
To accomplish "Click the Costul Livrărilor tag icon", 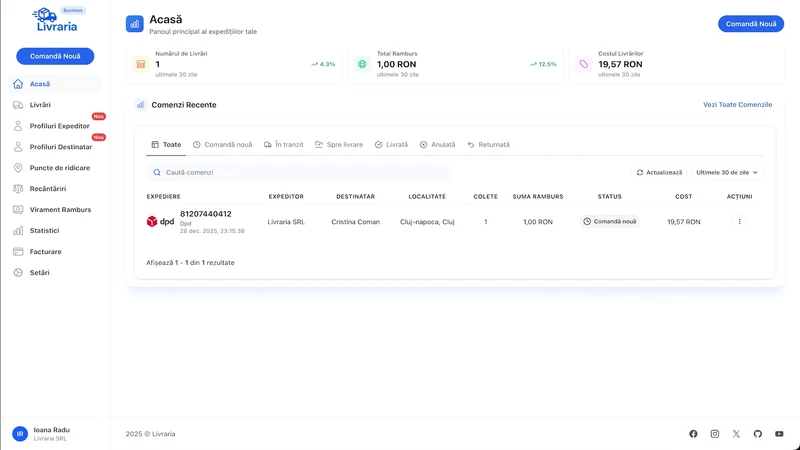I will pyautogui.click(x=584, y=64).
